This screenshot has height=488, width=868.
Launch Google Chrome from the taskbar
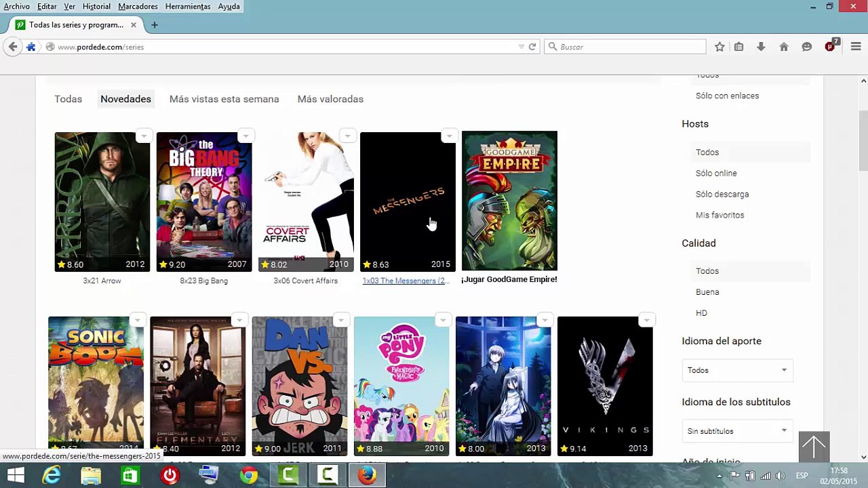tap(249, 476)
